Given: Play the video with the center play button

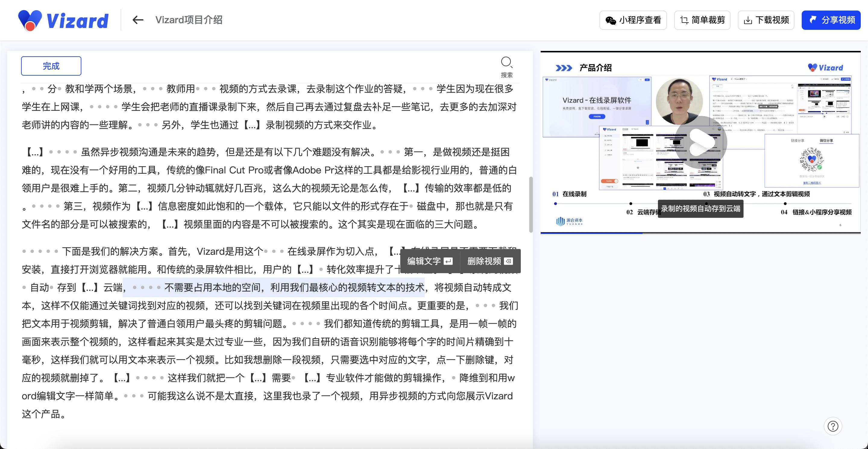Looking at the screenshot, I should [x=700, y=142].
